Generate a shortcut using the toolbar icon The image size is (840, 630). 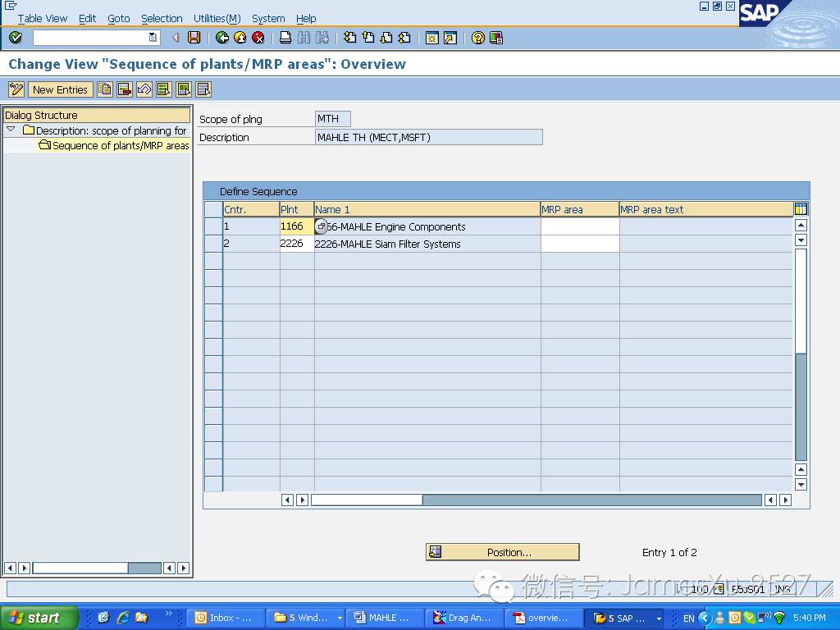coord(450,38)
